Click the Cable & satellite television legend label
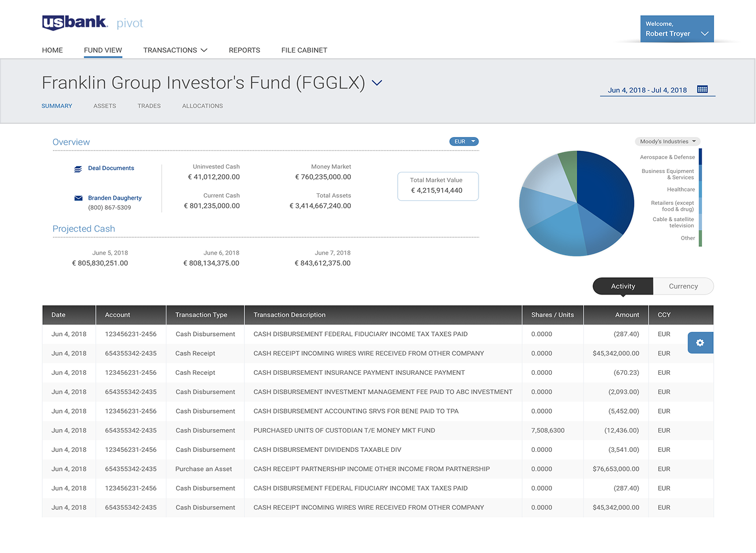The width and height of the screenshot is (756, 553). coord(673,223)
